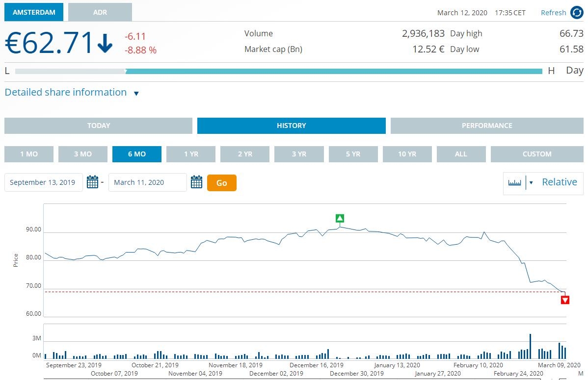This screenshot has height=380, width=588.
Task: Click the red down-triangle low marker
Action: [x=565, y=300]
